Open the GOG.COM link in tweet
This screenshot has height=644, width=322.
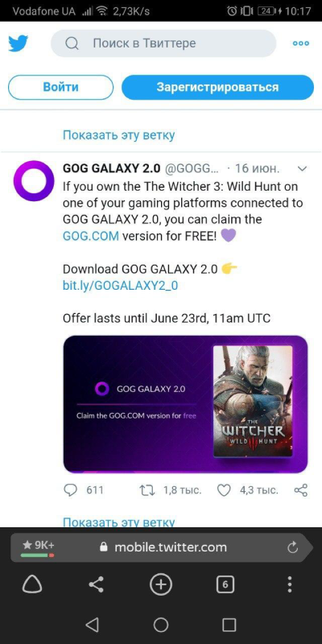coord(91,236)
